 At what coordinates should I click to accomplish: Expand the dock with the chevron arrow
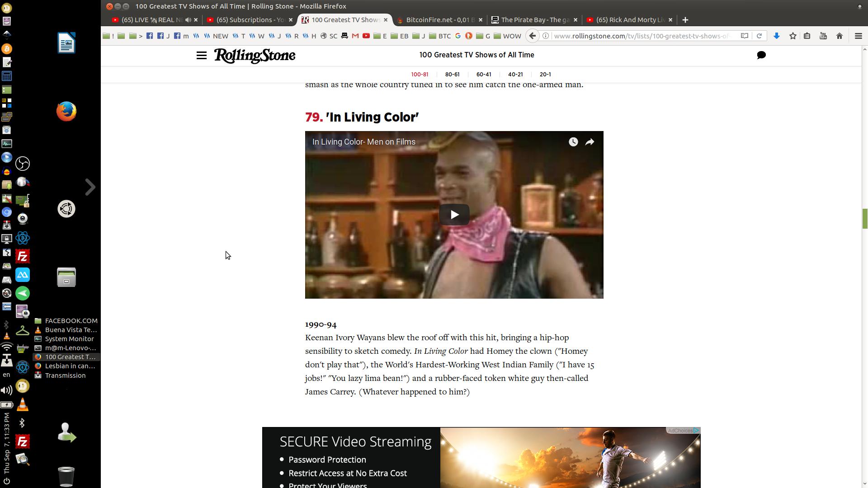pos(90,187)
